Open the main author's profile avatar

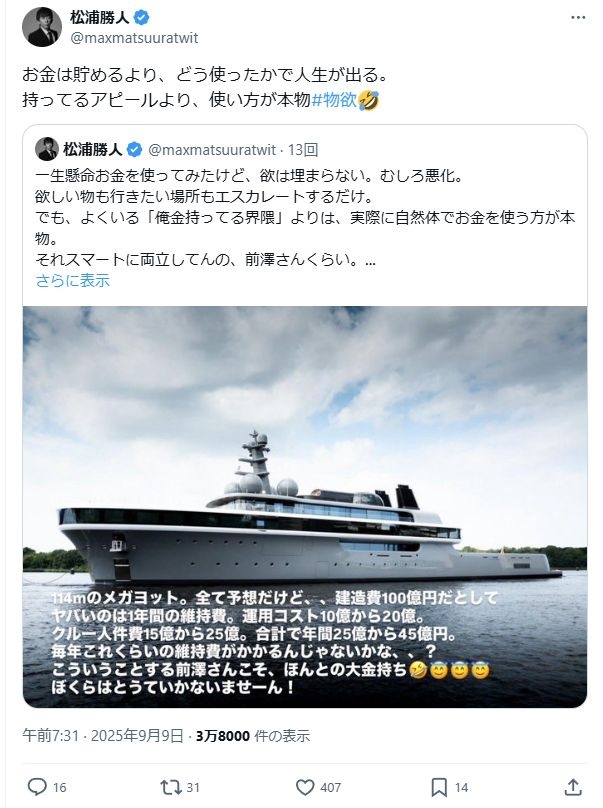[x=42, y=28]
